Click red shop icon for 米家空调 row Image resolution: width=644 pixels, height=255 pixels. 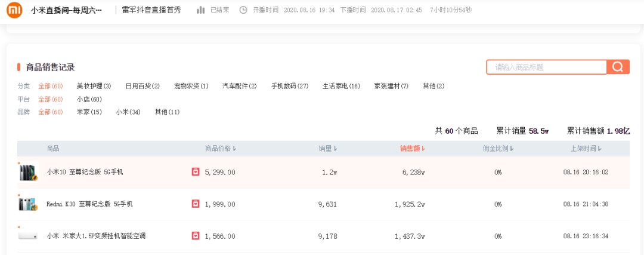pos(196,236)
